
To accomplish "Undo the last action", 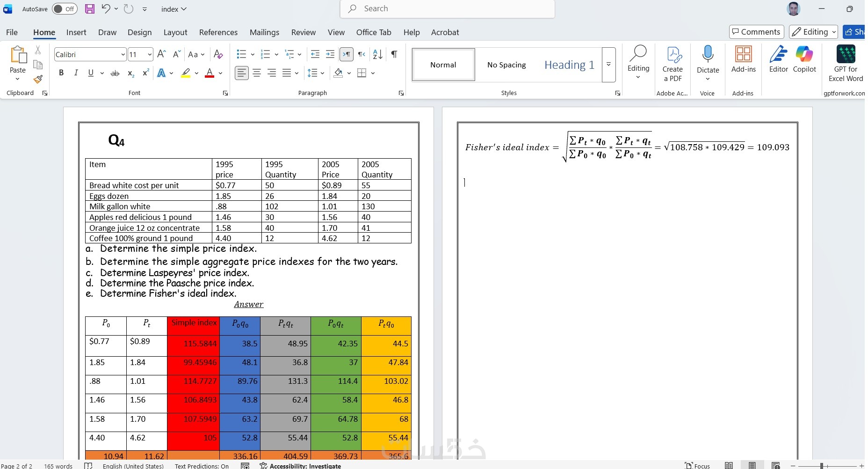I will click(106, 9).
